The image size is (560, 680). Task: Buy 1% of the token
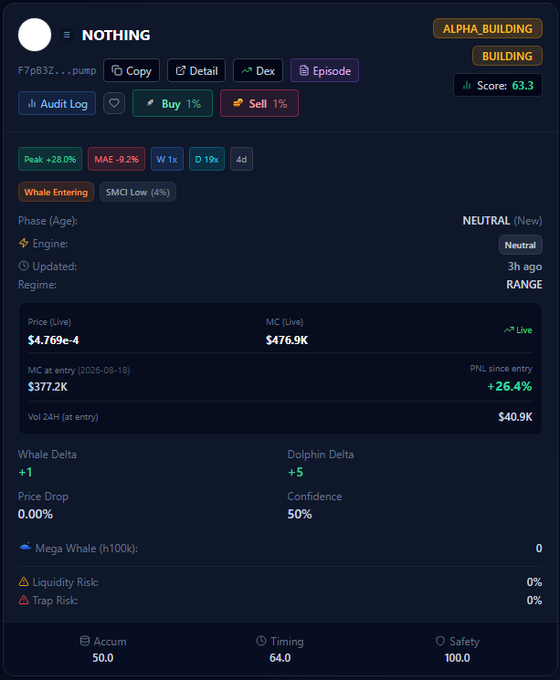173,103
